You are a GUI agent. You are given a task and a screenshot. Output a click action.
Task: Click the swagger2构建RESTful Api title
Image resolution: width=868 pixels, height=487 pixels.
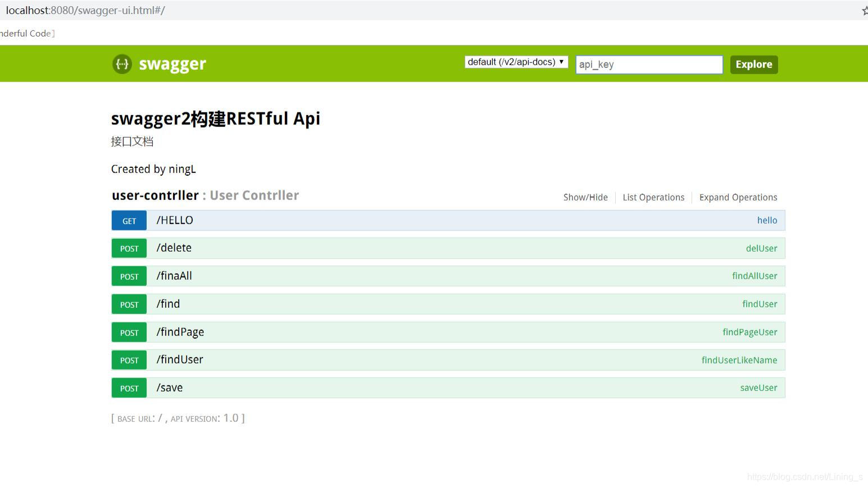pyautogui.click(x=216, y=119)
